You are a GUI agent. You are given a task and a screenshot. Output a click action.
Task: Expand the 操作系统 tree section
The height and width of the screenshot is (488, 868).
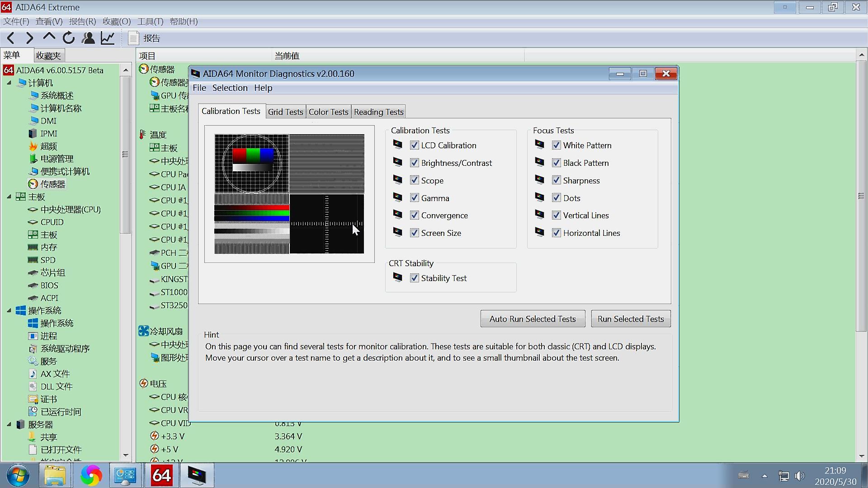point(9,310)
